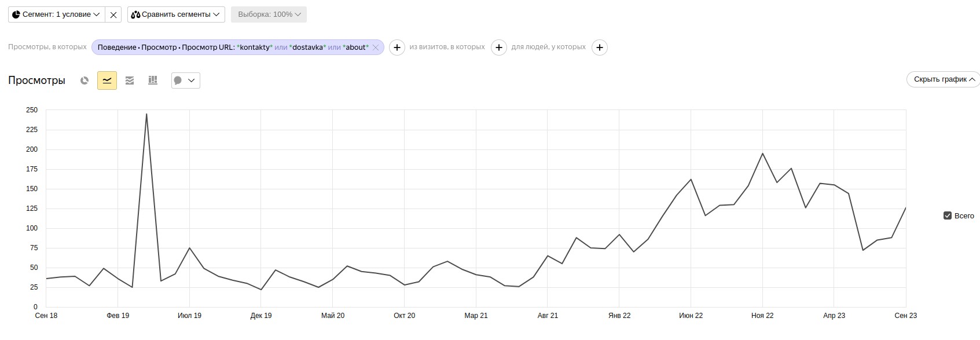Remove the Просмотр URL filter condition

pos(376,47)
